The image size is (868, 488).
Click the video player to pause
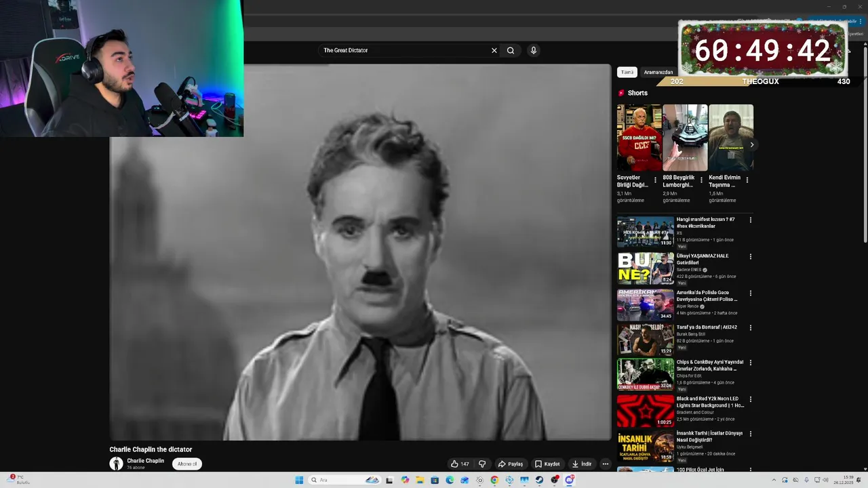click(x=360, y=252)
